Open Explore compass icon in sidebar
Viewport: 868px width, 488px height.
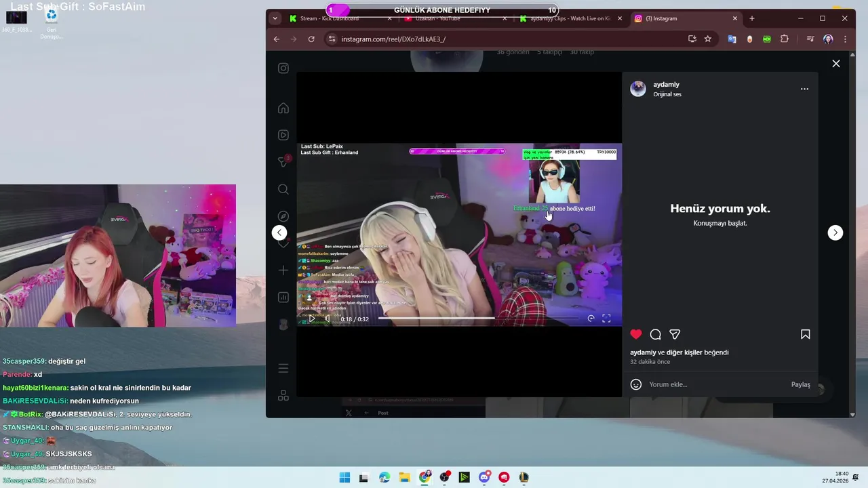point(283,216)
